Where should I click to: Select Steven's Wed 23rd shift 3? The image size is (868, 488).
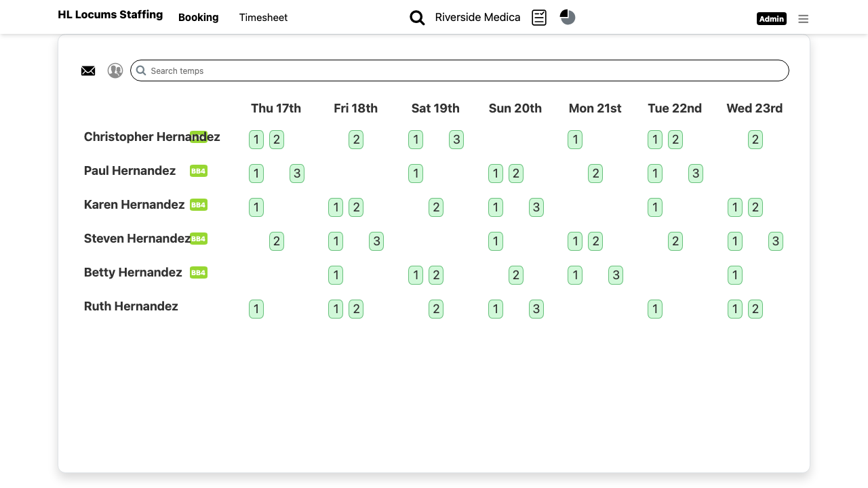[776, 241]
